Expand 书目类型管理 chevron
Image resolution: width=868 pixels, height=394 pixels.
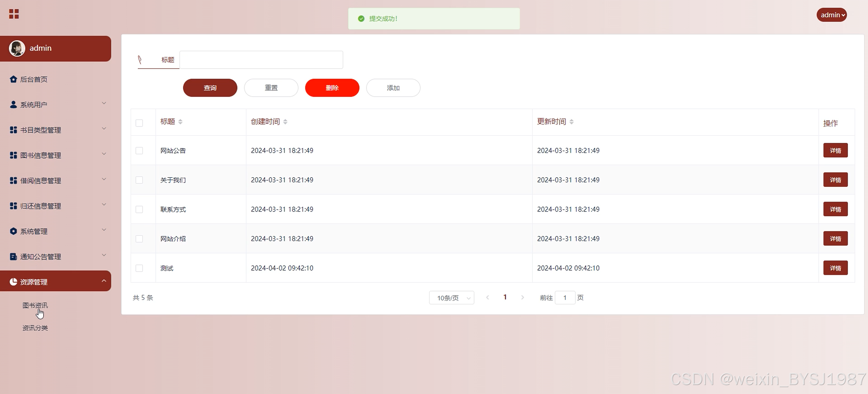pyautogui.click(x=104, y=128)
